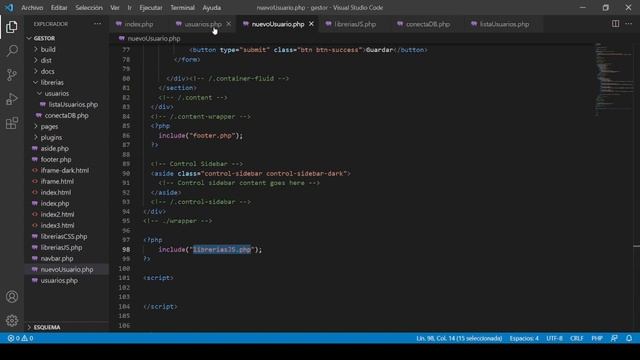Click the nuevoUsuario.php breadcrumb
The height and width of the screenshot is (360, 640).
click(149, 39)
